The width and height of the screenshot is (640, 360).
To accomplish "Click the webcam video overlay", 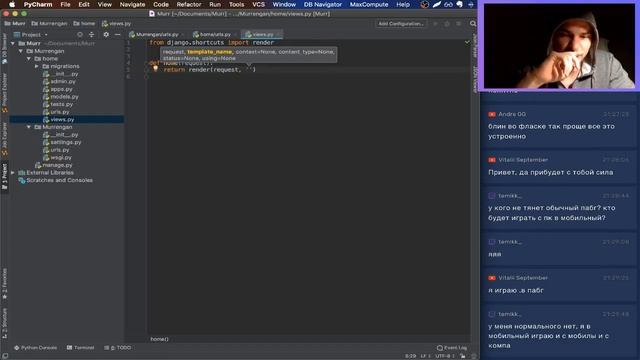I will point(559,45).
